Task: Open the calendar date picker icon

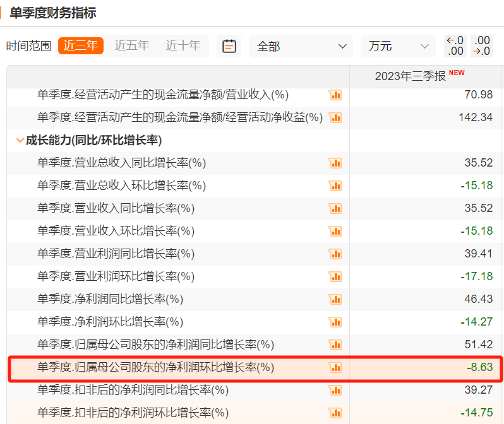Action: 229,46
